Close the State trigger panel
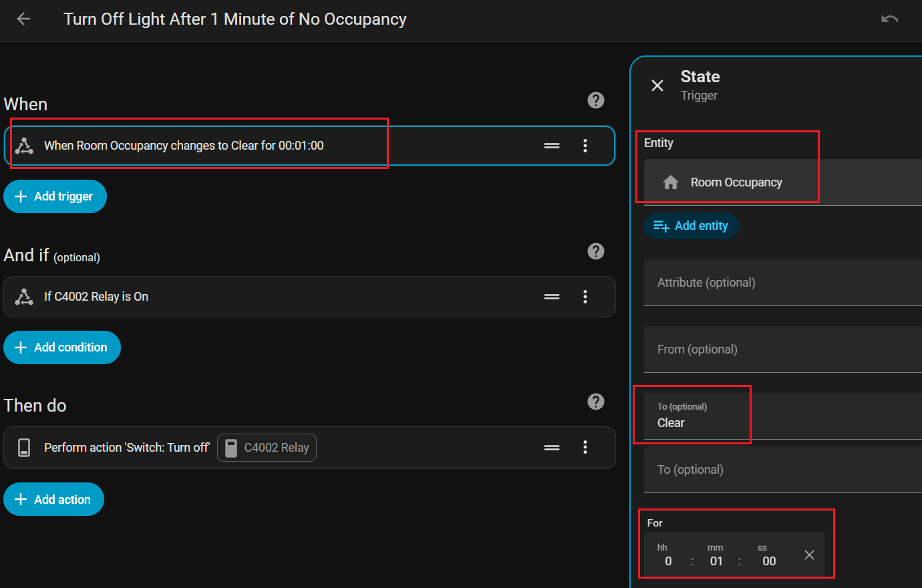 (x=657, y=86)
